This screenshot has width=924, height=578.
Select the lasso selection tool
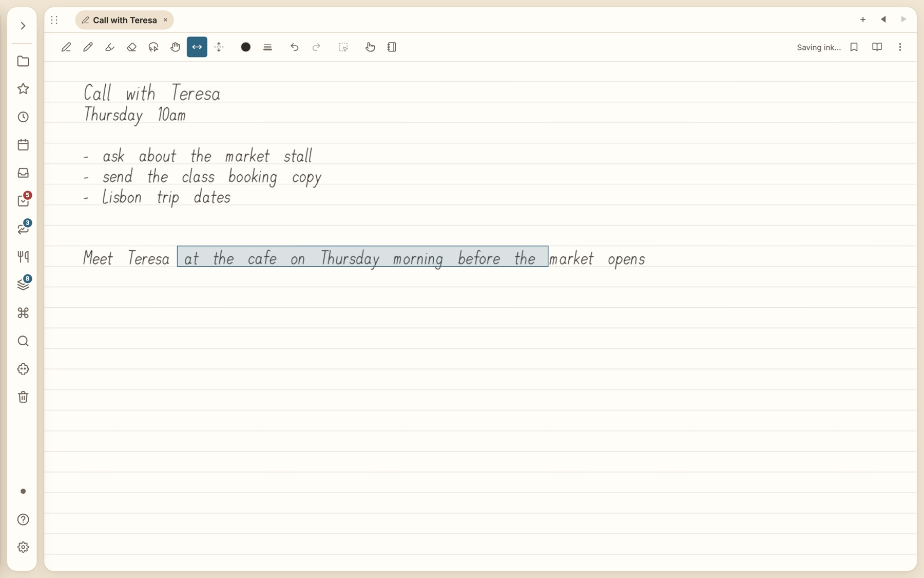[x=153, y=47]
